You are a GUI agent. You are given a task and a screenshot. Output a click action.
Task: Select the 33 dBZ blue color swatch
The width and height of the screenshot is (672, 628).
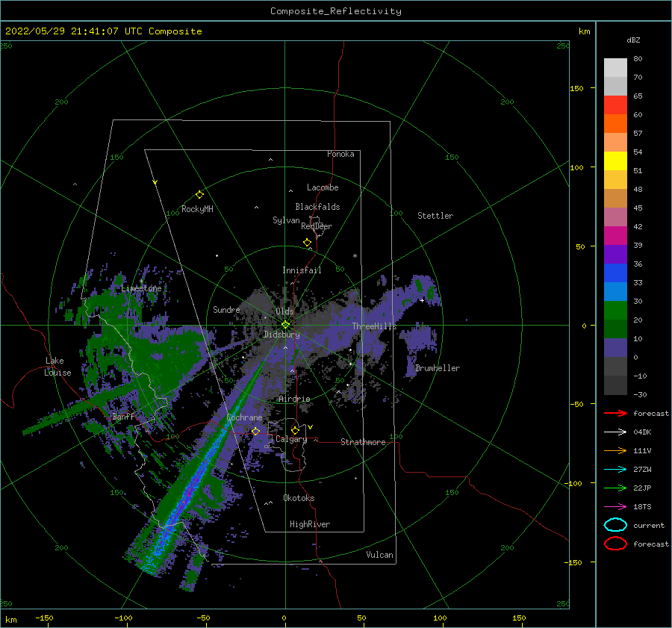615,273
